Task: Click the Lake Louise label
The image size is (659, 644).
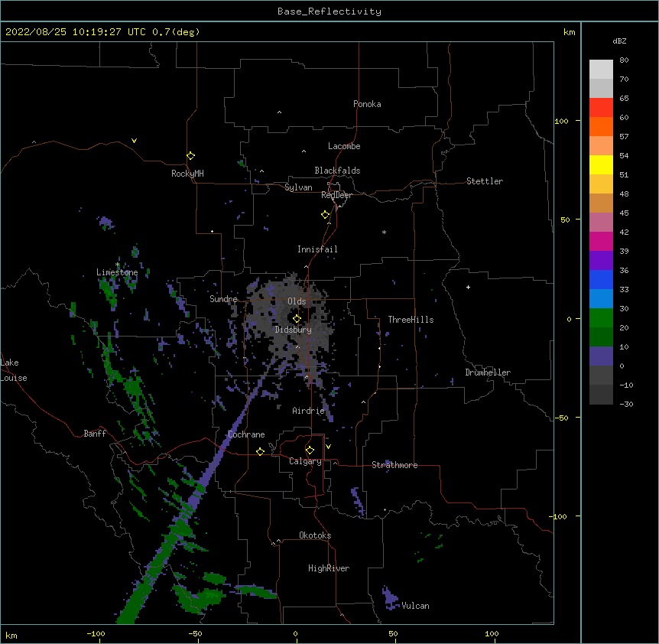Action: click(13, 370)
